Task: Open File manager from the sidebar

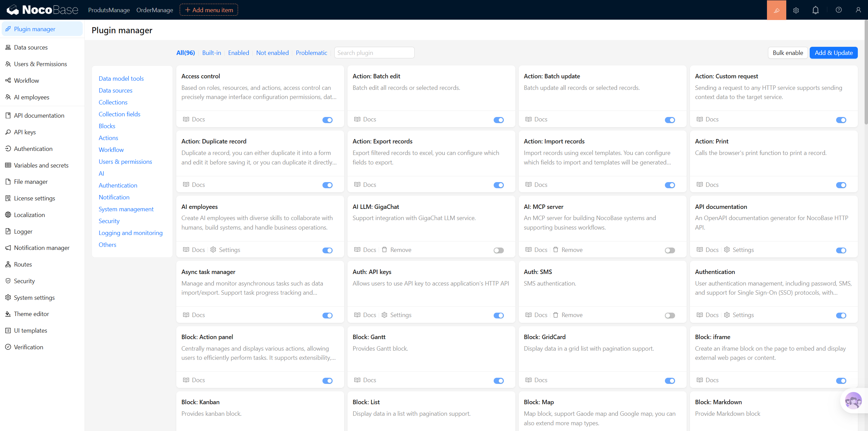Action: 30,181
